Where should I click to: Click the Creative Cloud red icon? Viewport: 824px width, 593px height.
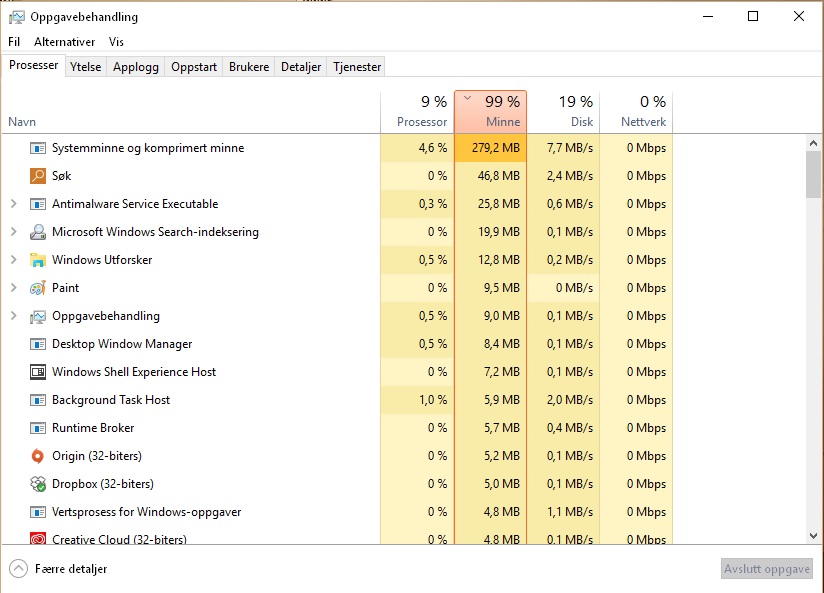coord(38,538)
